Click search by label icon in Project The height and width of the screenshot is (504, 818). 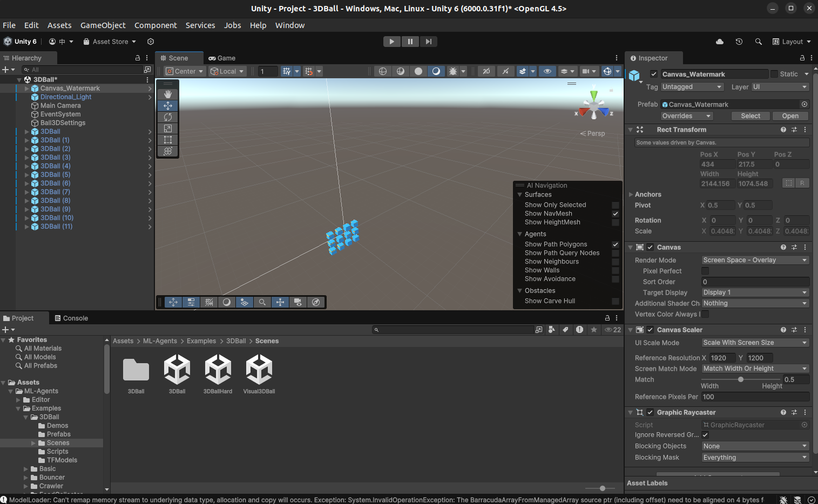[x=565, y=330]
